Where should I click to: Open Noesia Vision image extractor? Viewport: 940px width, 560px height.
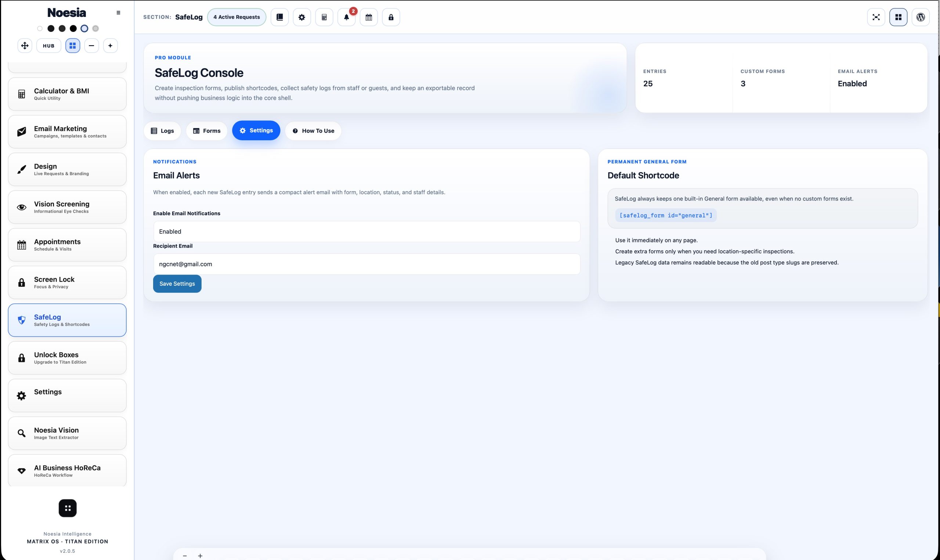coord(67,433)
